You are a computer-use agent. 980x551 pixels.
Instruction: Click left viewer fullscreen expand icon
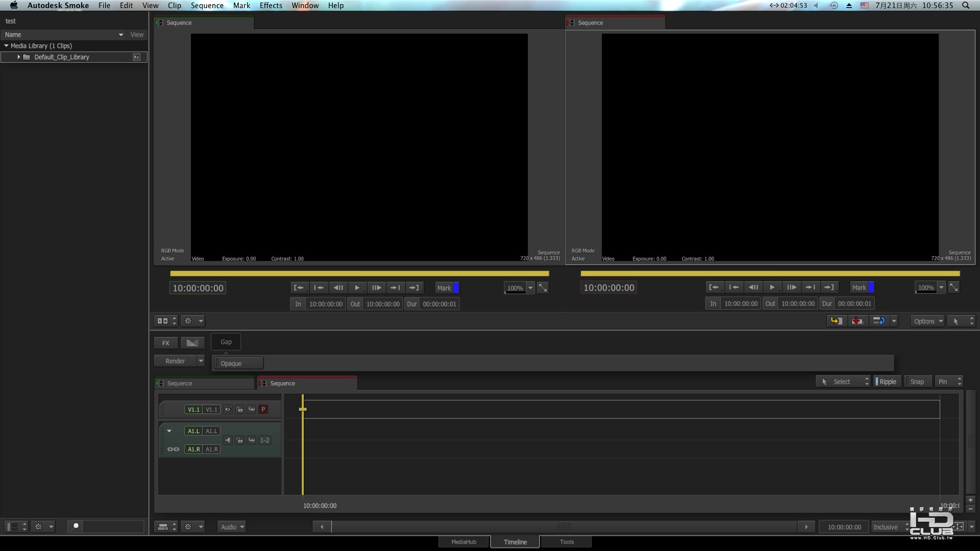pyautogui.click(x=543, y=288)
